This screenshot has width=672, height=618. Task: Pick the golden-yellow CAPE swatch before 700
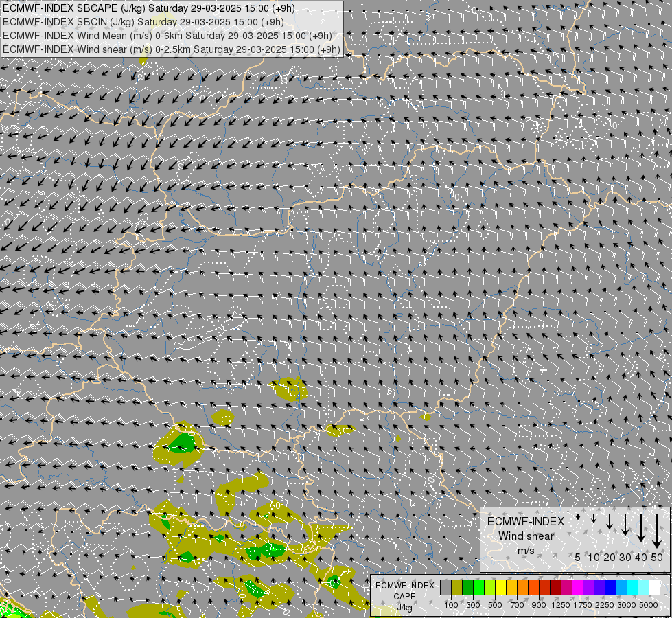click(511, 588)
